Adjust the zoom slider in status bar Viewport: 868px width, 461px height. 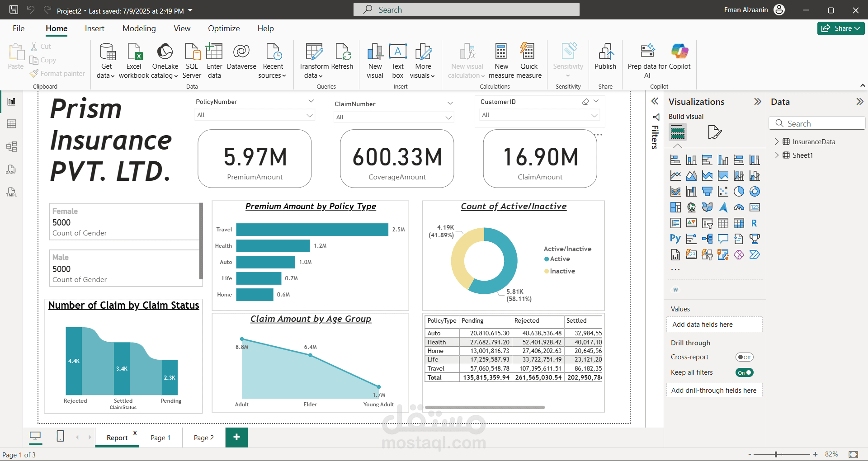click(x=776, y=454)
